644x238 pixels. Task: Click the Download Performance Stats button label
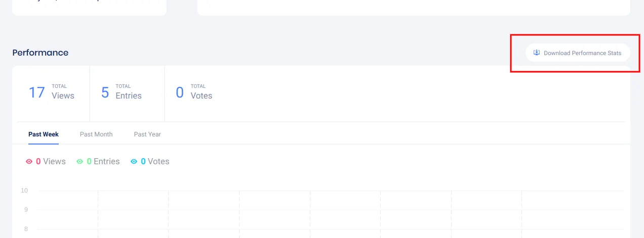pyautogui.click(x=582, y=53)
